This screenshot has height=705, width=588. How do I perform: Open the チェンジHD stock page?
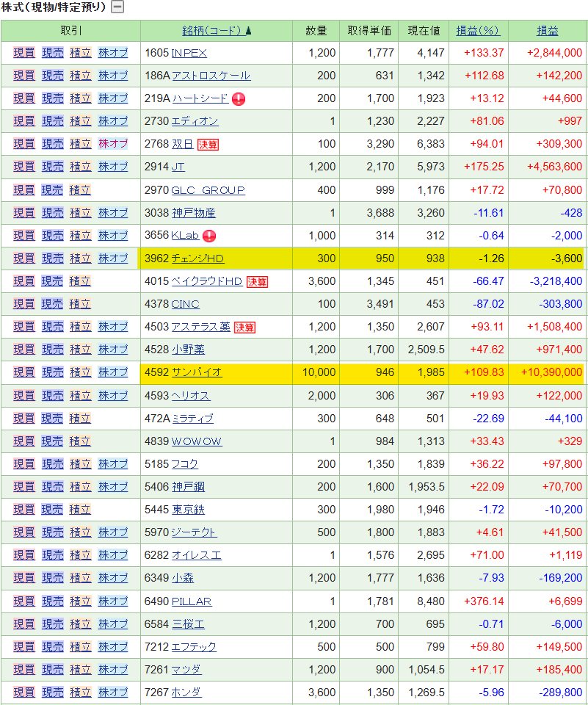197,258
